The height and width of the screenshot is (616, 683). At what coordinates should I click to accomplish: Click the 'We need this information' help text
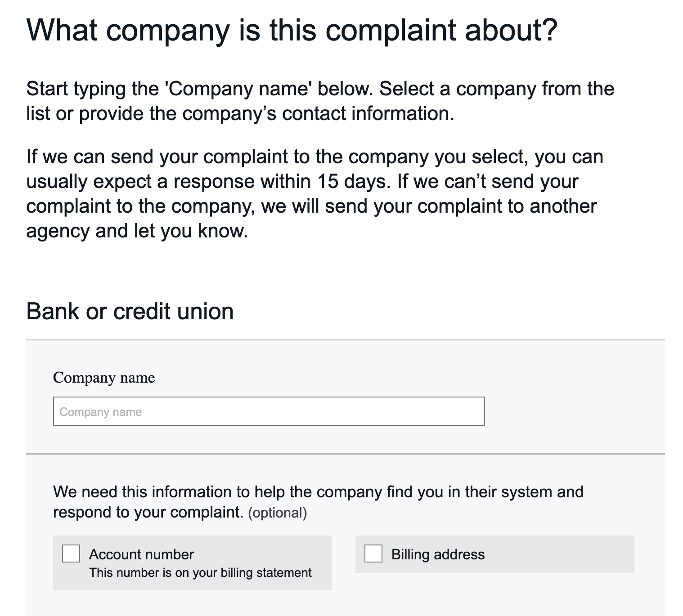(x=318, y=492)
